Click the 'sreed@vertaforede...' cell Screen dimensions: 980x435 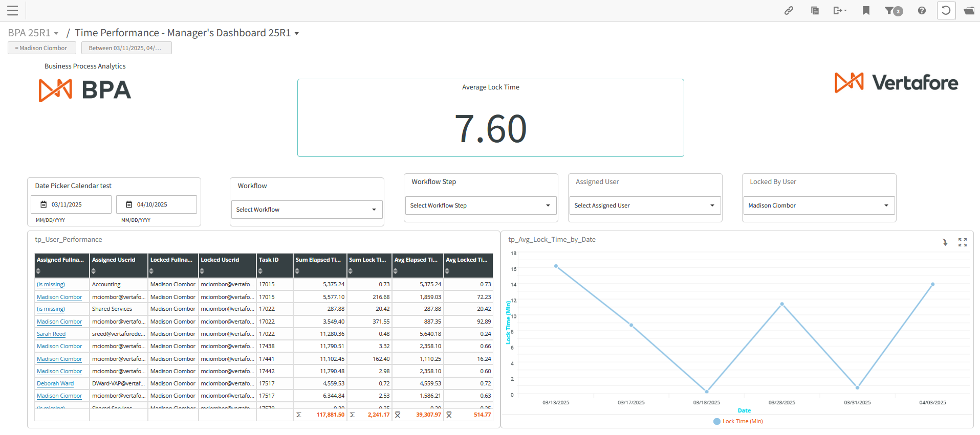click(x=119, y=334)
